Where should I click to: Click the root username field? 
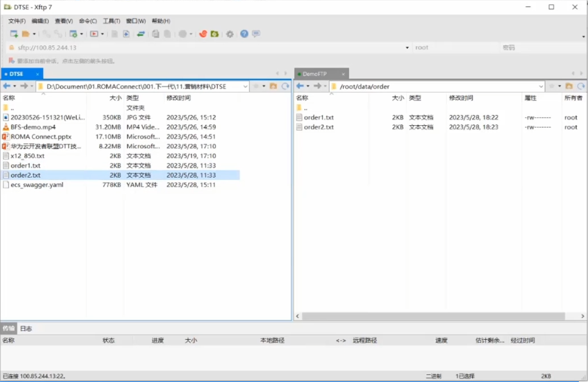tap(455, 48)
